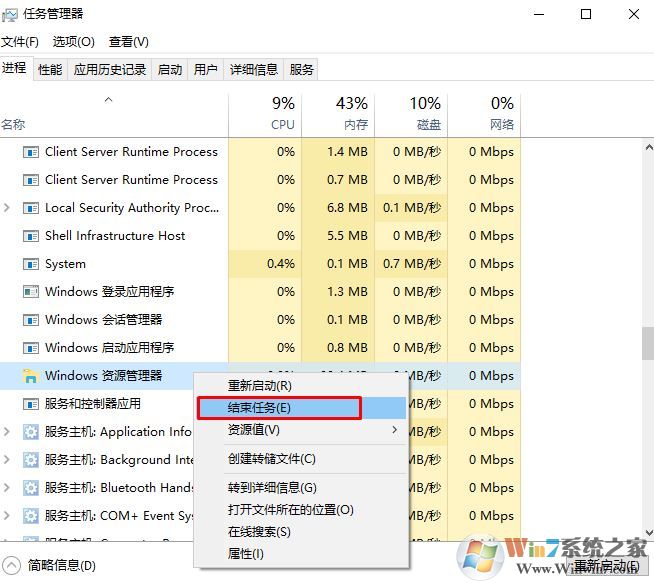Sort by CPU column header
The image size is (654, 583).
(x=265, y=115)
